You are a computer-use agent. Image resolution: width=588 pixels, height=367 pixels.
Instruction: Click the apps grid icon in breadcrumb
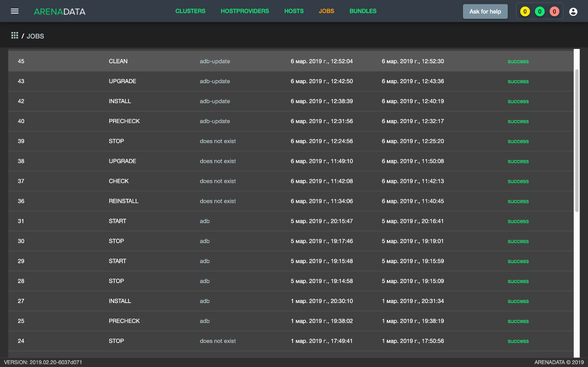point(15,35)
